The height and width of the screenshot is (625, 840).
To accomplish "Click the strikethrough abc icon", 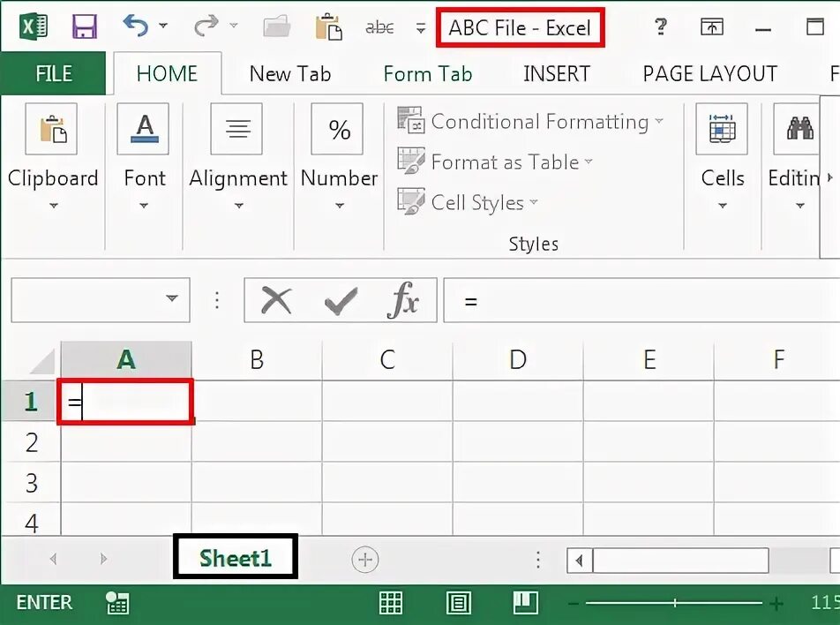I will tap(379, 26).
